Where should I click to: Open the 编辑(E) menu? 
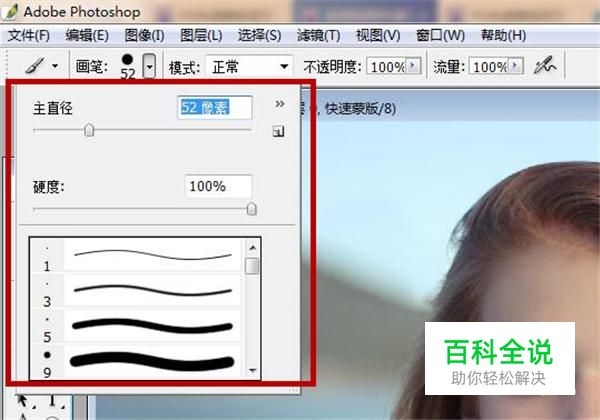[x=87, y=36]
